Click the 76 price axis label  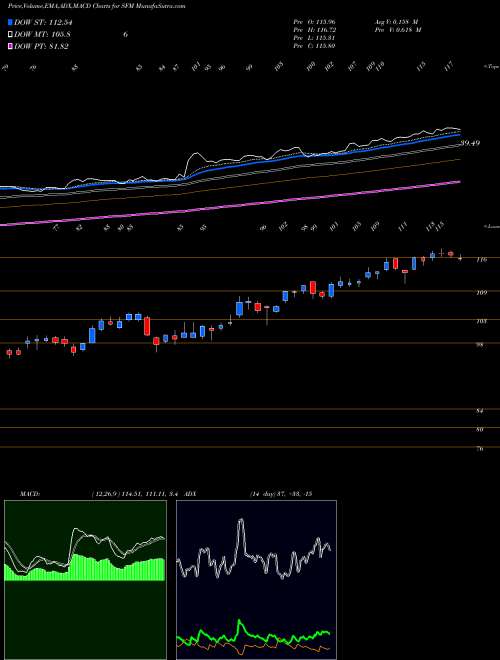tap(480, 449)
